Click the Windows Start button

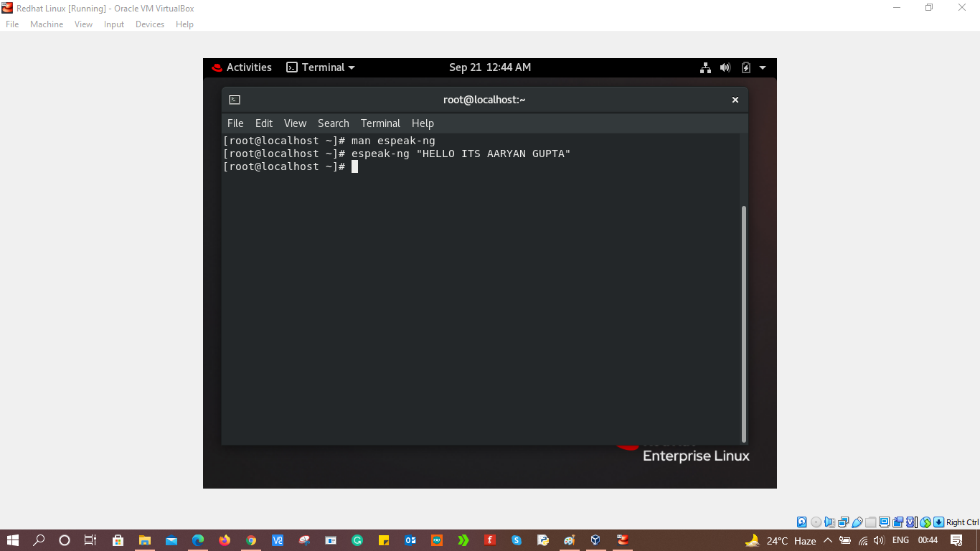[x=13, y=540]
